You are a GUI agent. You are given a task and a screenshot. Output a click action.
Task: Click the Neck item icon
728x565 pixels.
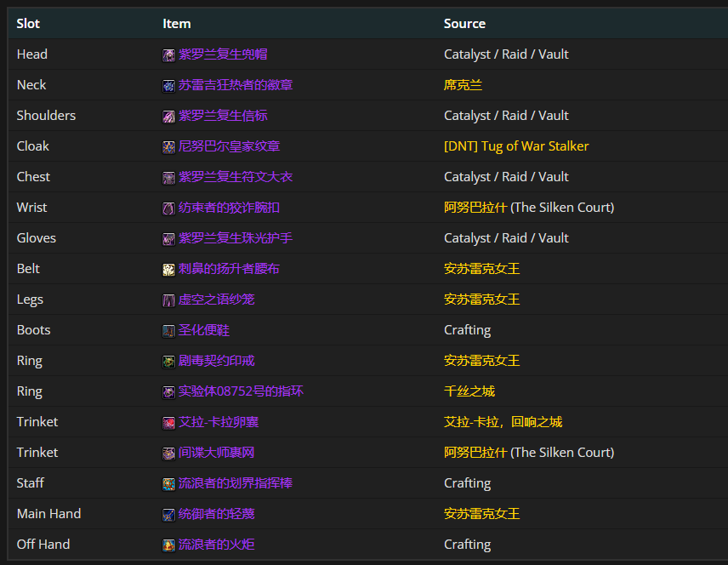pos(169,85)
